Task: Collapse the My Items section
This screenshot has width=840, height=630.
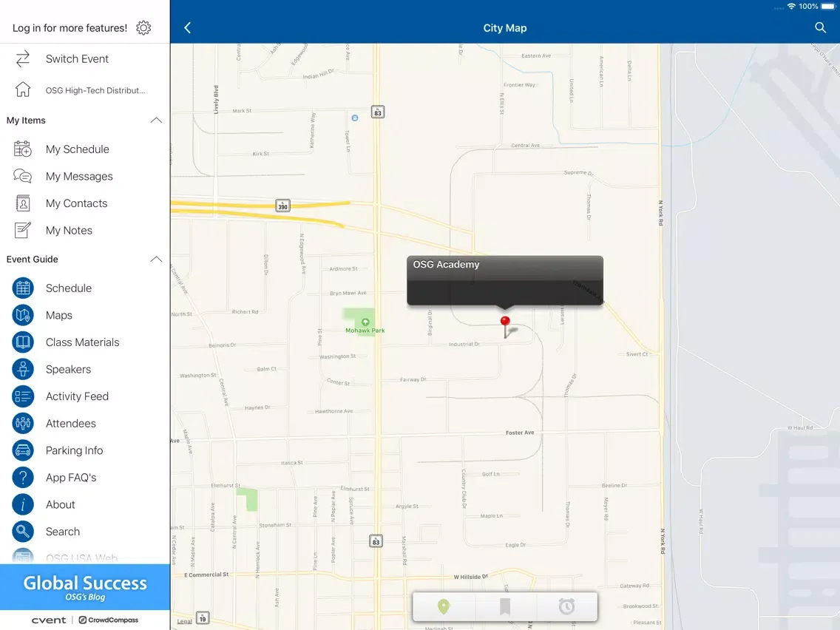Action: click(x=156, y=121)
